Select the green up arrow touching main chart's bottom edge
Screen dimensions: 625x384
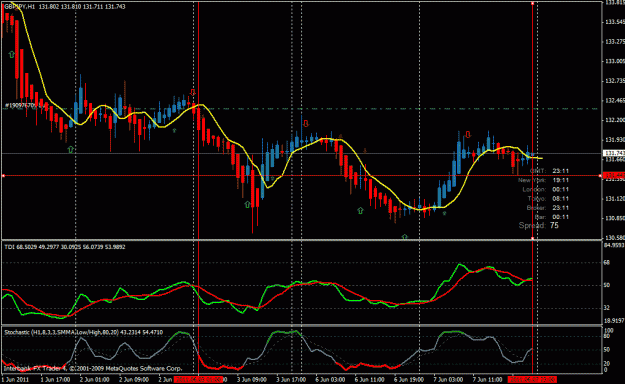pos(405,236)
